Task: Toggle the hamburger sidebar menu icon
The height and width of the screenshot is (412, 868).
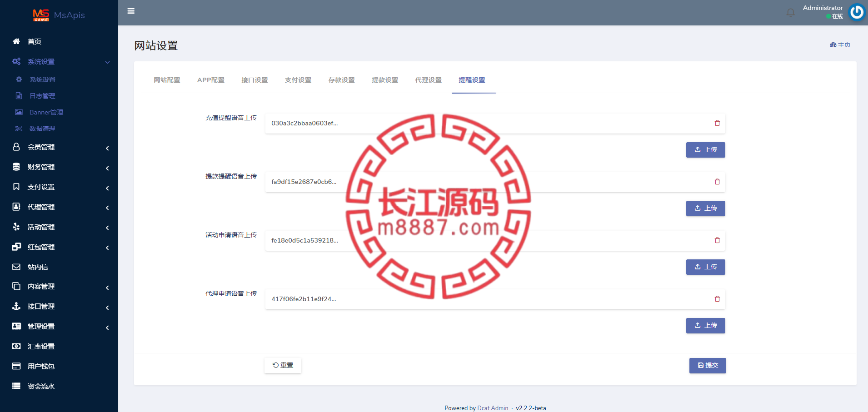Action: coord(131,11)
